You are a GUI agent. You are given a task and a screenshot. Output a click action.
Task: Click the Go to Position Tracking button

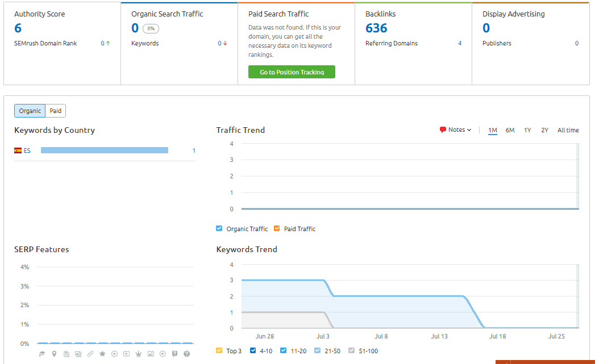(x=292, y=72)
